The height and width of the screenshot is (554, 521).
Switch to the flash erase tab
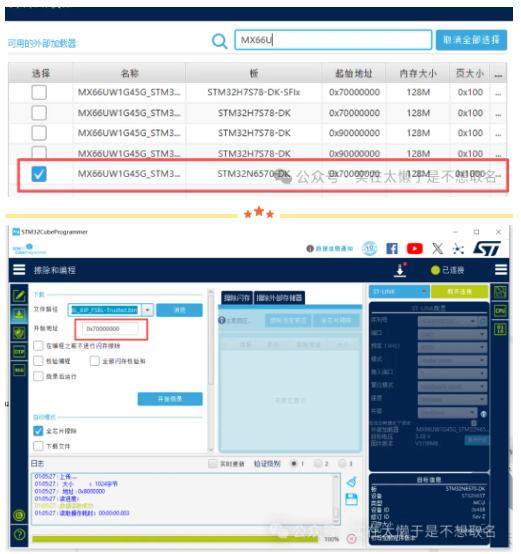[x=237, y=298]
